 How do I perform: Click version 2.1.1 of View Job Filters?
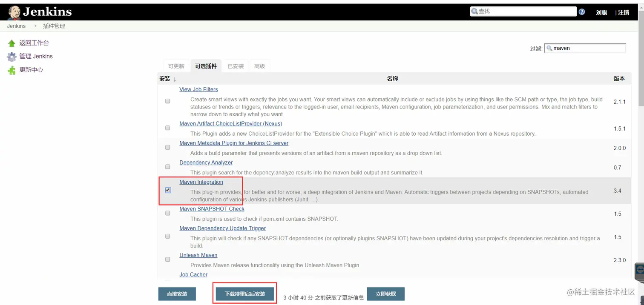(x=620, y=102)
